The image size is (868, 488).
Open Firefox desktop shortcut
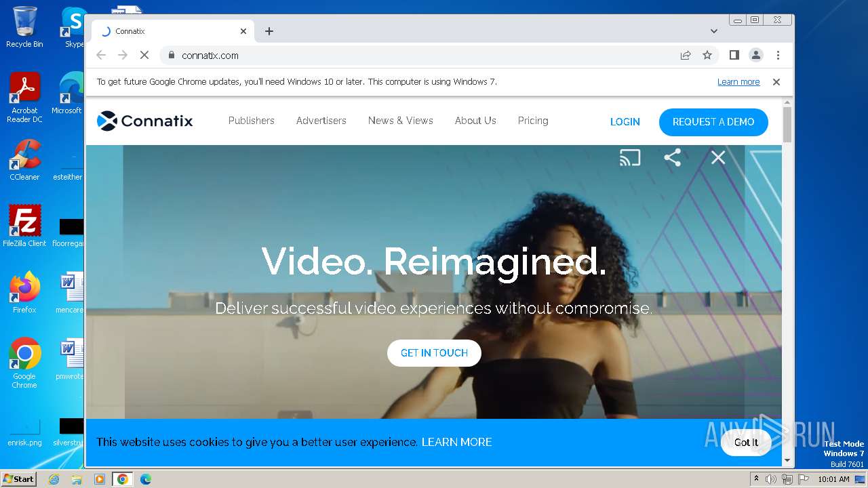click(x=24, y=293)
